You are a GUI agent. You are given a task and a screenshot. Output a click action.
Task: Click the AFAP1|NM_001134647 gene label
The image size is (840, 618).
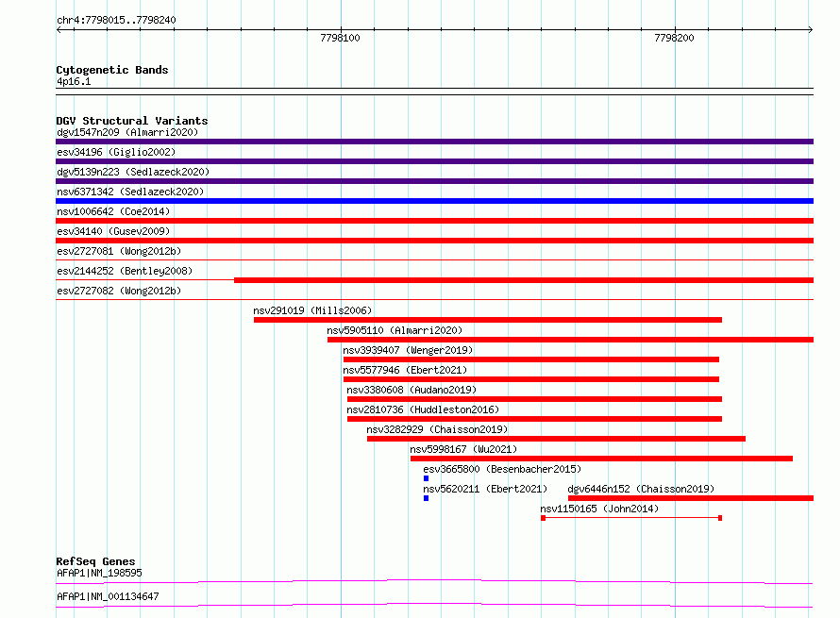pos(108,596)
